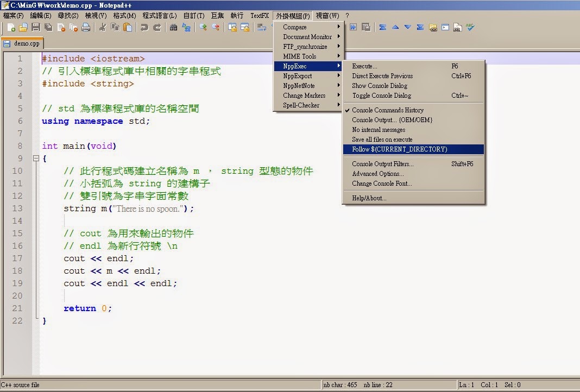Image resolution: width=580 pixels, height=392 pixels.
Task: Expand the MIME Tools submenu
Action: pyautogui.click(x=307, y=56)
